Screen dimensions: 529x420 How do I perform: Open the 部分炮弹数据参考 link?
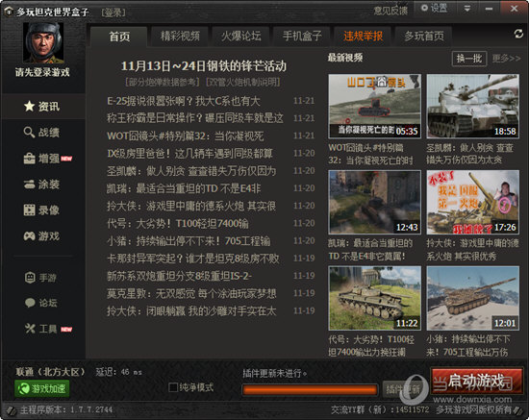(163, 82)
